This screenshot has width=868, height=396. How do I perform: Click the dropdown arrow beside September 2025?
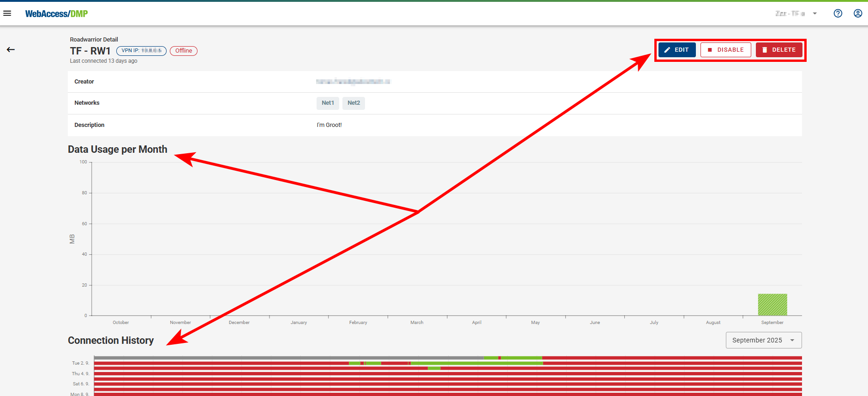[x=792, y=340]
